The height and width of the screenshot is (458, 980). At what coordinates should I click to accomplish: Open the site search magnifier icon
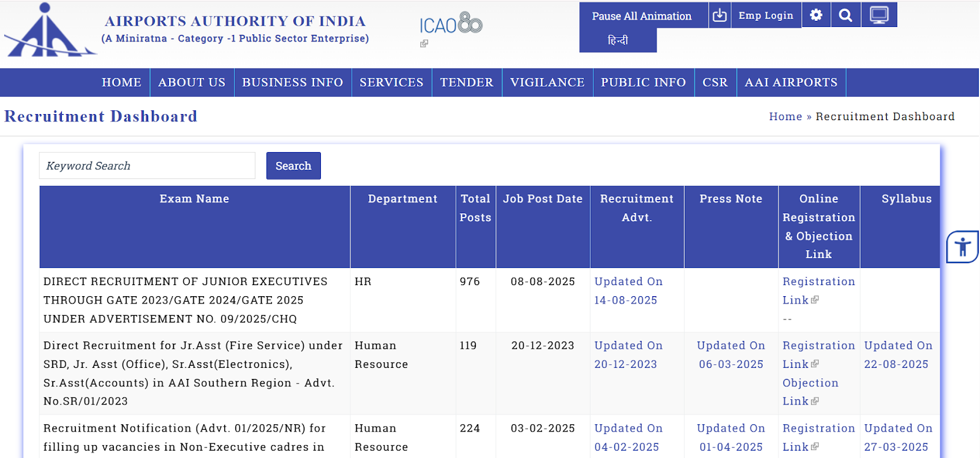coord(845,15)
